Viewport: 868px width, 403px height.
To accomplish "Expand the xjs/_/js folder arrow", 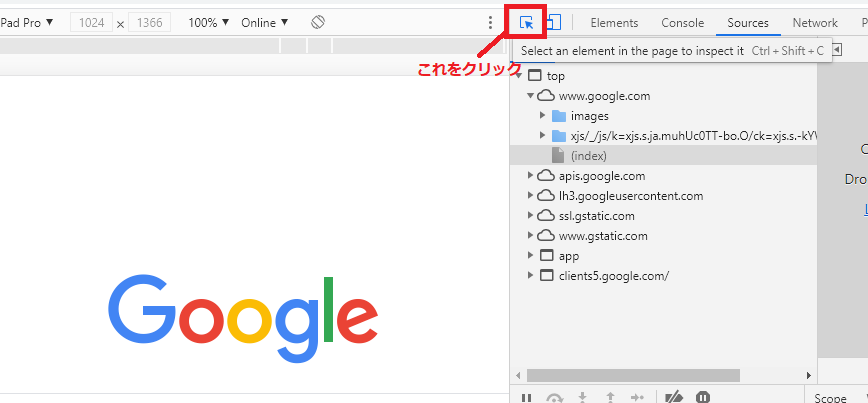I will pyautogui.click(x=542, y=136).
